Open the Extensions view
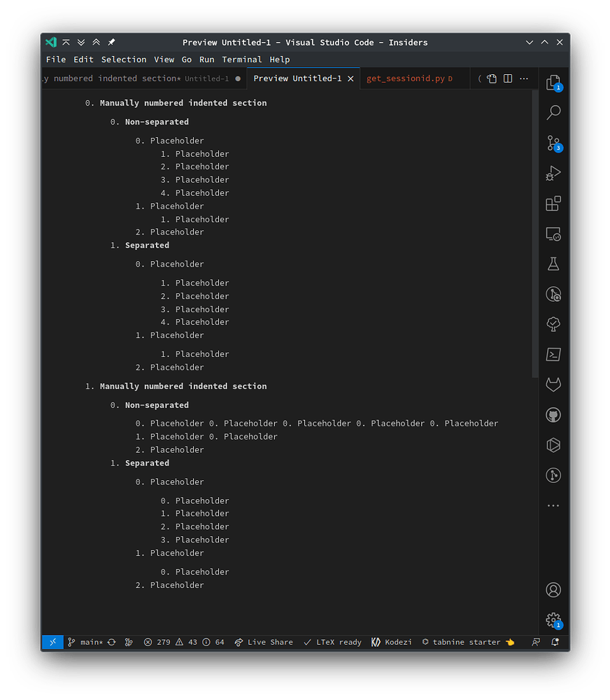 coord(553,204)
